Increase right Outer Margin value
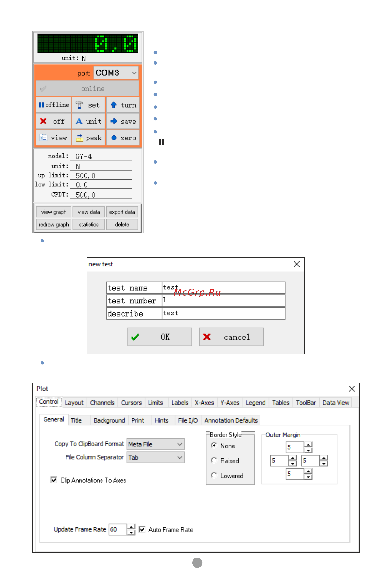 click(x=324, y=458)
